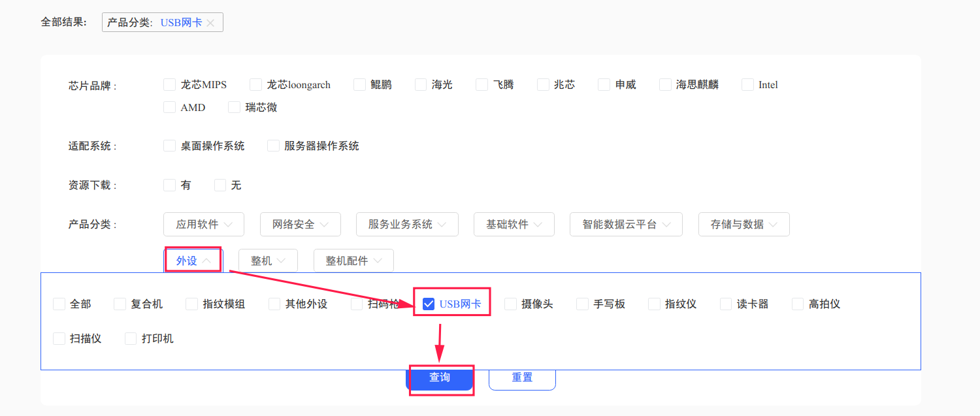
Task: Select the 读卡器 checkbox
Action: (726, 304)
